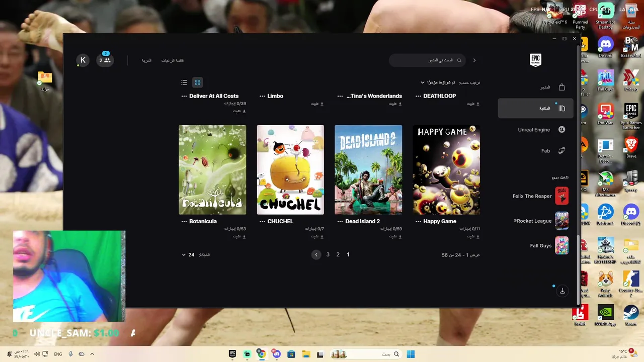Image resolution: width=644 pixels, height=362 pixels.
Task: Open options menu for DEATHLOOP
Action: [418, 96]
